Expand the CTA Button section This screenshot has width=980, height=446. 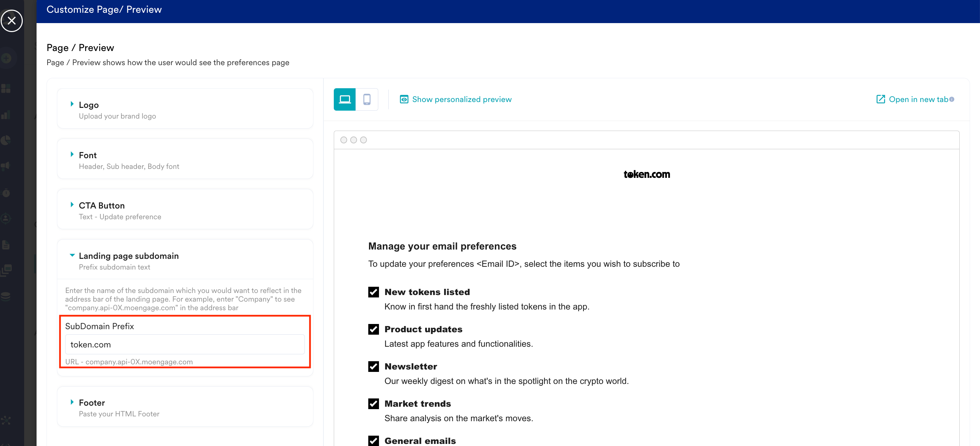point(102,206)
